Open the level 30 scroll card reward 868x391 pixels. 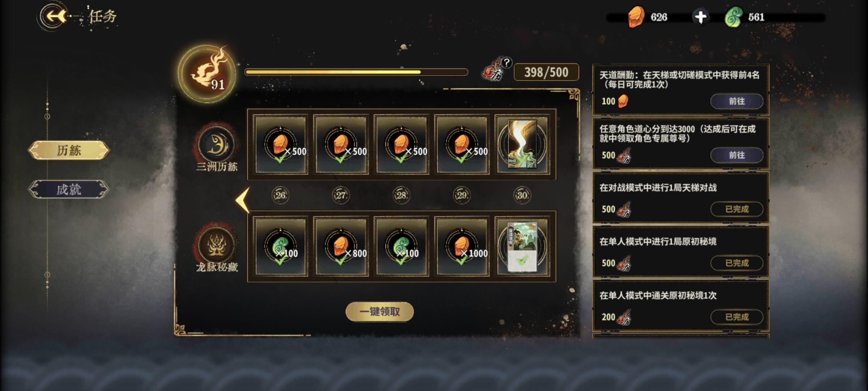click(522, 144)
